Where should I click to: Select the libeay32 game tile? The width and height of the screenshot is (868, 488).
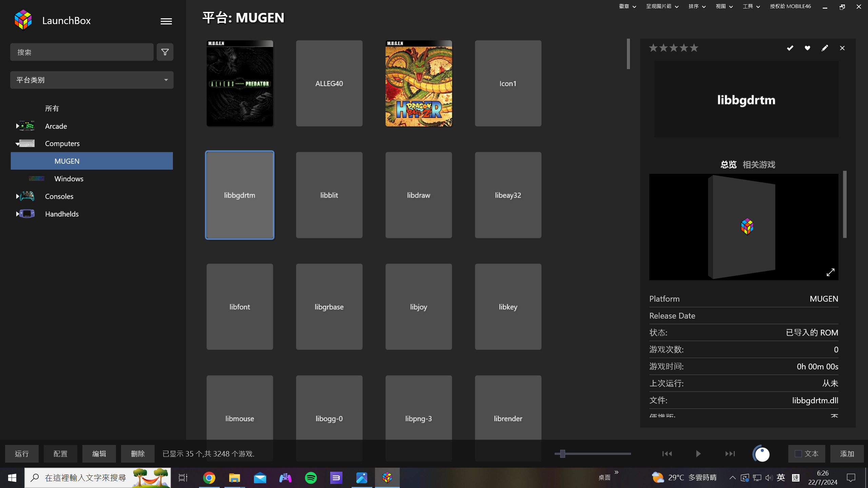508,195
